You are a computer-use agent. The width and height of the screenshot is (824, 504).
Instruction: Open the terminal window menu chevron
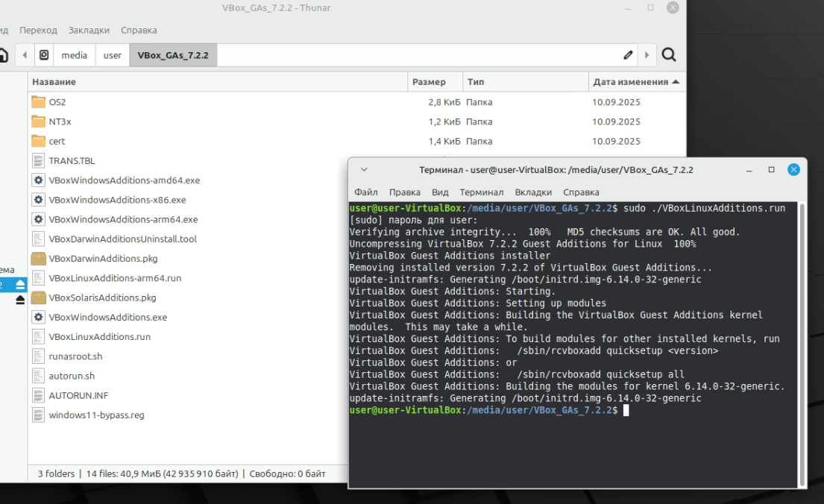pyautogui.click(x=364, y=170)
